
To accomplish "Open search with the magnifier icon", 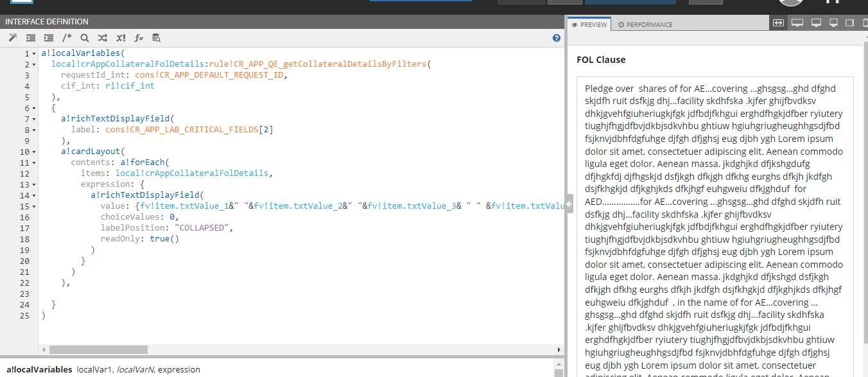I will click(x=85, y=38).
